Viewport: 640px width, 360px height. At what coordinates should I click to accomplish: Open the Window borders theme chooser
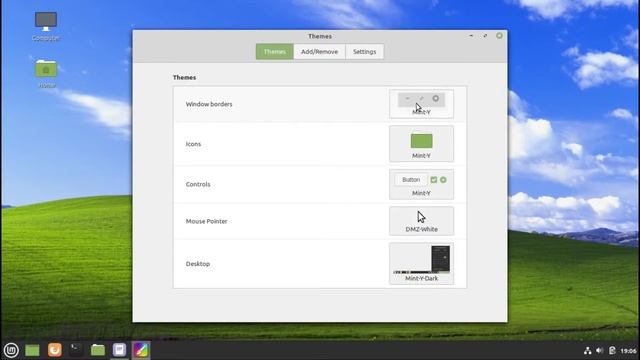(421, 104)
